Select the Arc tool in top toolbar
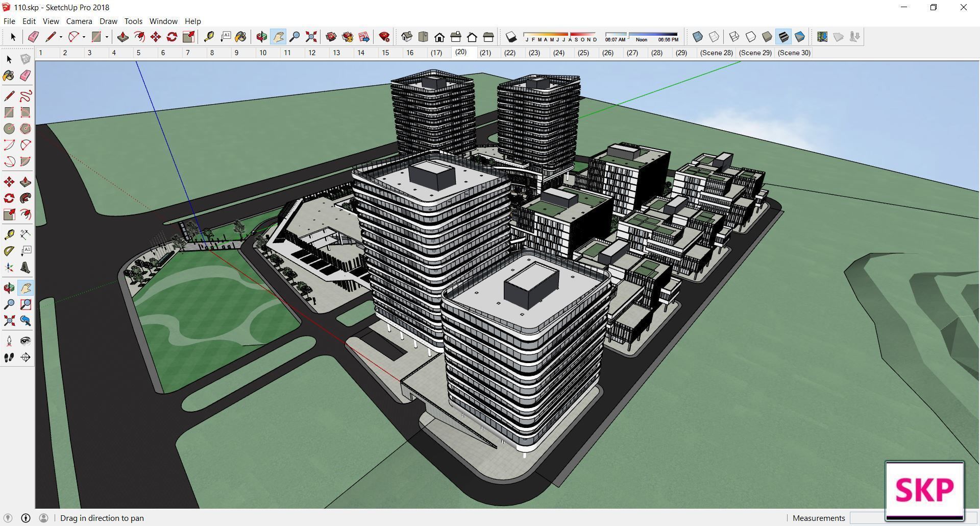980x526 pixels. [x=73, y=37]
